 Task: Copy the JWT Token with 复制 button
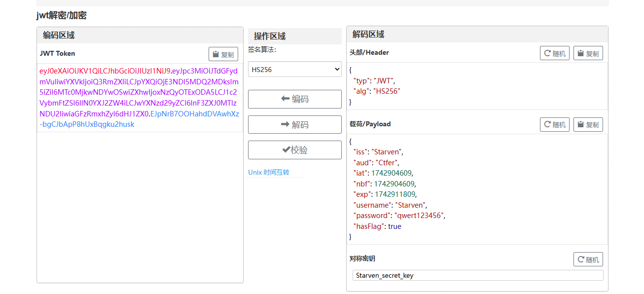pos(223,54)
